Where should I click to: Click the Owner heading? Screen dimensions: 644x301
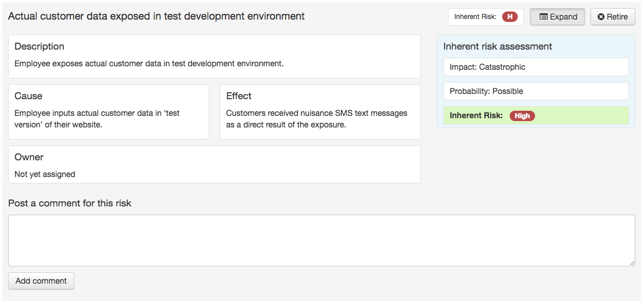coord(29,157)
